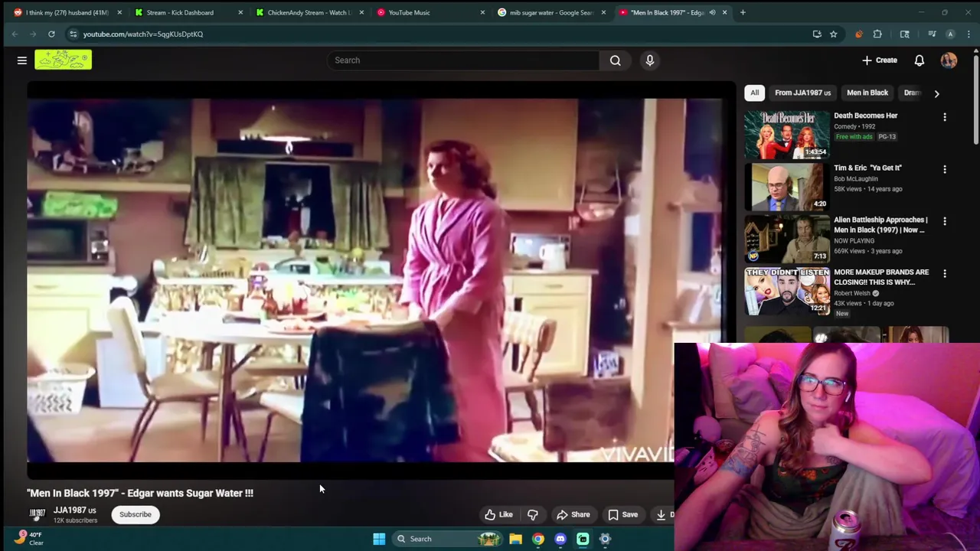Viewport: 980px width, 551px height.
Task: Open File Explorer from the taskbar
Action: tap(515, 539)
